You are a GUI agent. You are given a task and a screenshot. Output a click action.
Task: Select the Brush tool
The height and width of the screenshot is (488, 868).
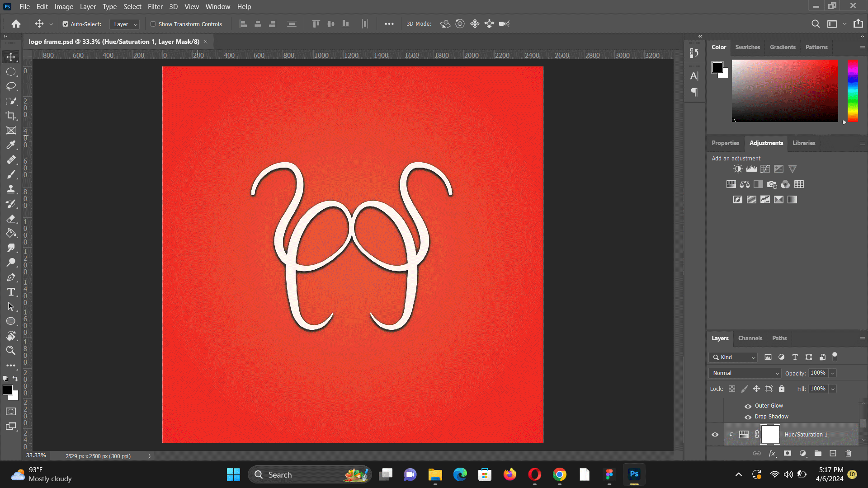pos(11,174)
